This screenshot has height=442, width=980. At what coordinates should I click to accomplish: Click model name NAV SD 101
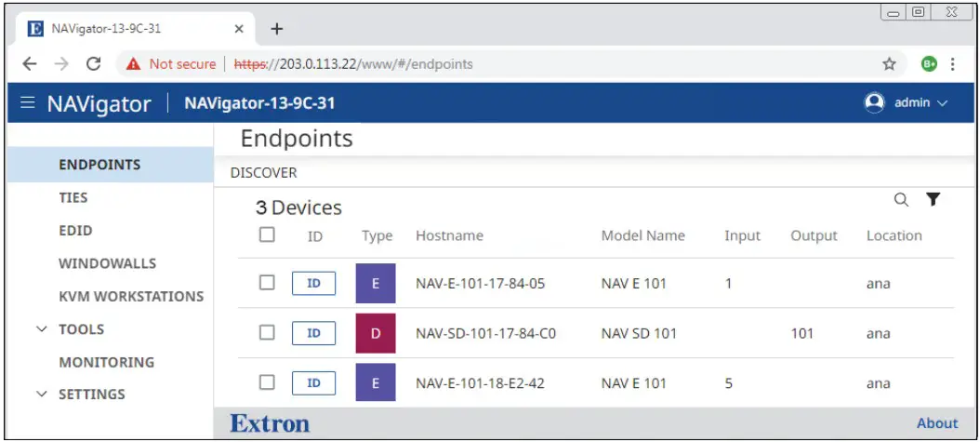pyautogui.click(x=639, y=333)
